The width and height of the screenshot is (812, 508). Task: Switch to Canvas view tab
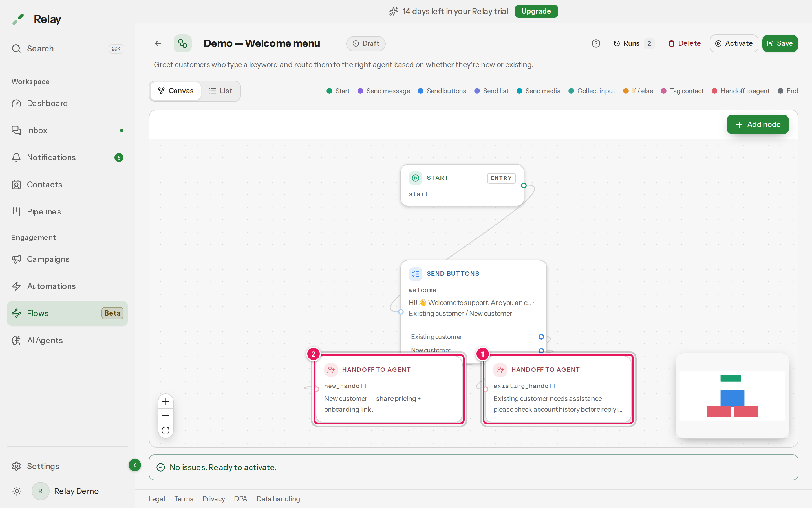(175, 91)
